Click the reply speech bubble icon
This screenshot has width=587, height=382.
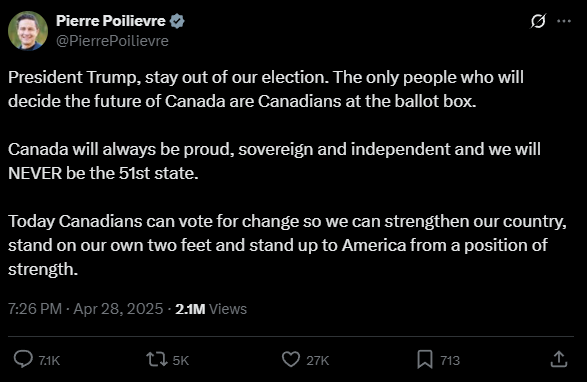click(23, 359)
